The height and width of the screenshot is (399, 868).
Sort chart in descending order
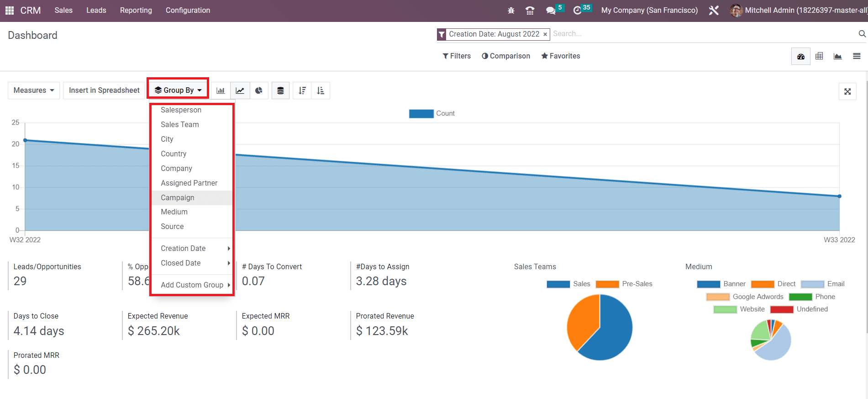(x=302, y=90)
